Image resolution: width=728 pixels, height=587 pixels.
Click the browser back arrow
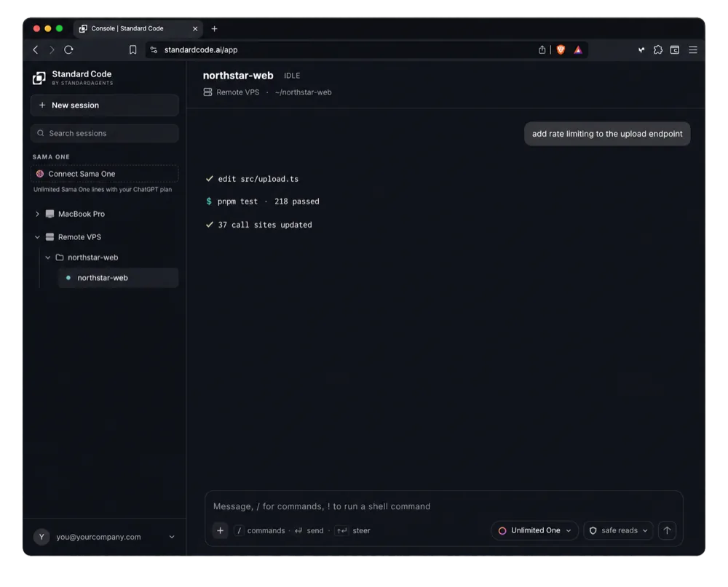click(x=36, y=49)
